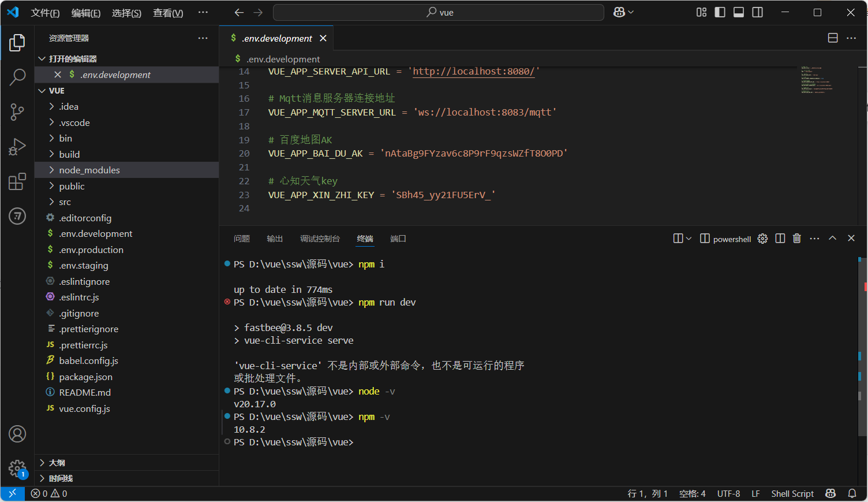Go forward in navigation history
This screenshot has width=868, height=502.
click(x=258, y=12)
